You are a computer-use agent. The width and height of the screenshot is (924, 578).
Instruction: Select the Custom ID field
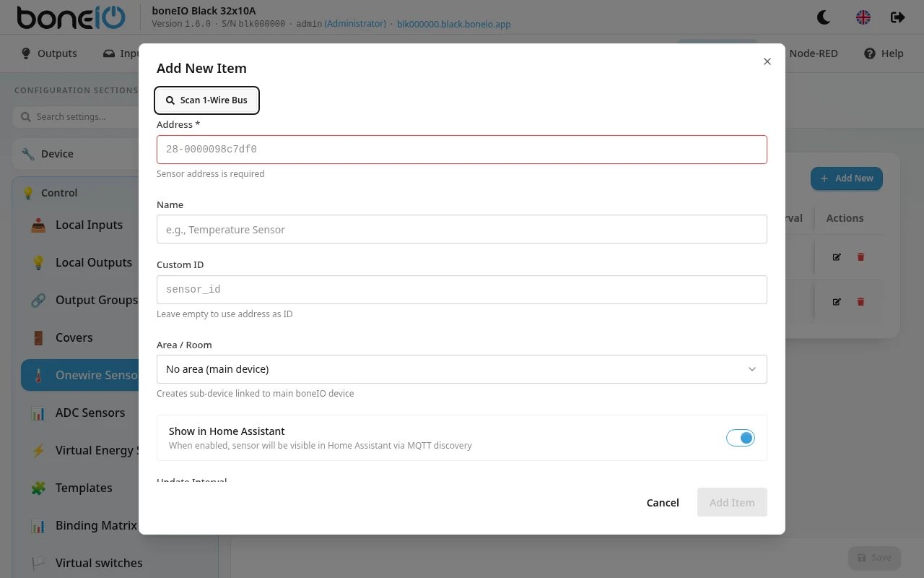point(462,290)
